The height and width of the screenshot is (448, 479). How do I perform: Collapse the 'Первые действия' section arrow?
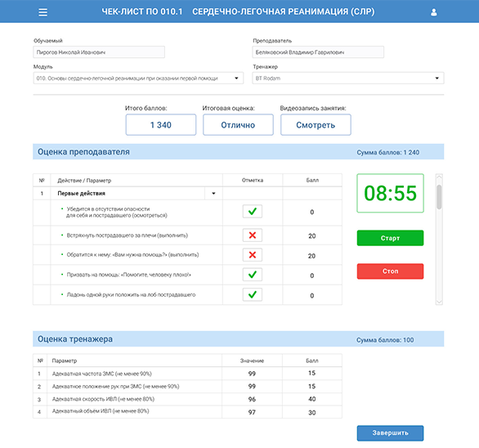213,194
